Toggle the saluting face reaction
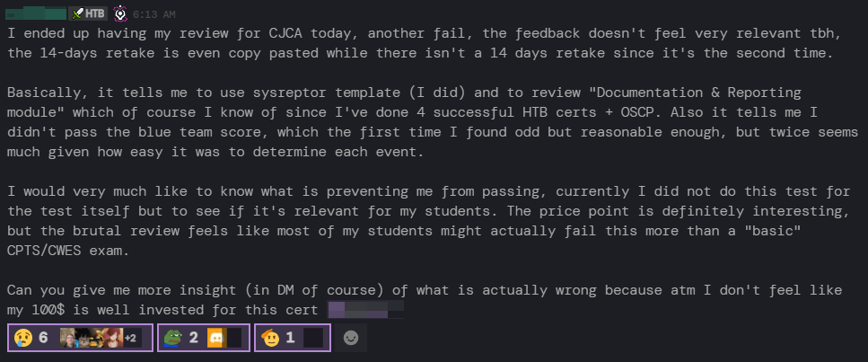This screenshot has height=362, width=868. coord(268,339)
